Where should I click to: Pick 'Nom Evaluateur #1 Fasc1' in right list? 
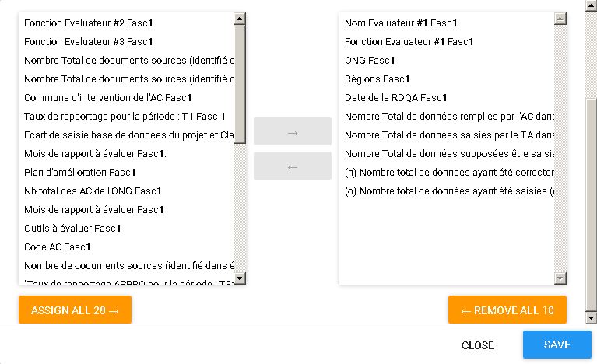[x=401, y=23]
